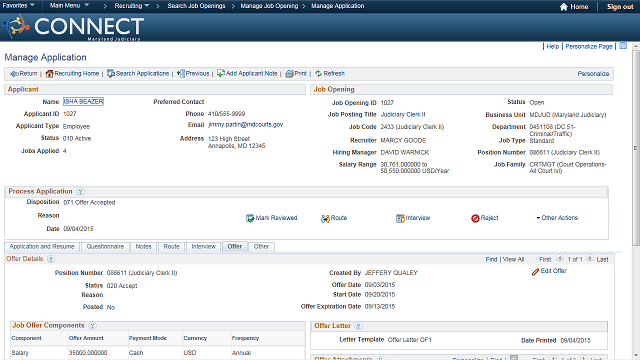
Task: Click the Refresh arrows icon
Action: point(318,74)
